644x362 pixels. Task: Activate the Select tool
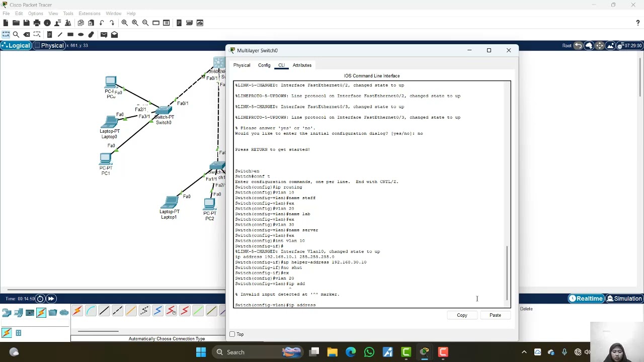[x=6, y=35]
